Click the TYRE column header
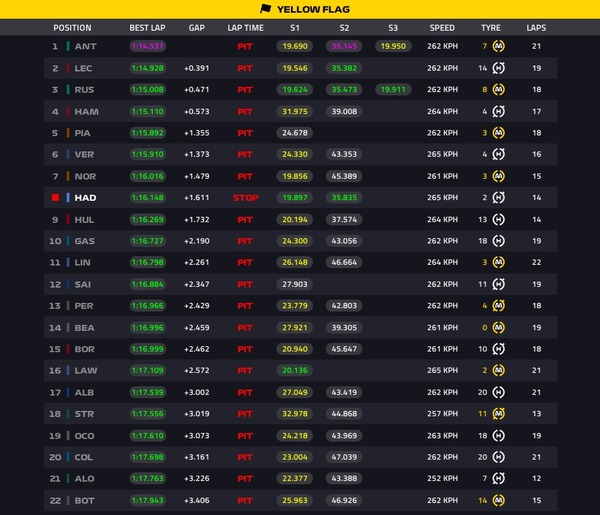This screenshot has width=600, height=515. point(491,28)
